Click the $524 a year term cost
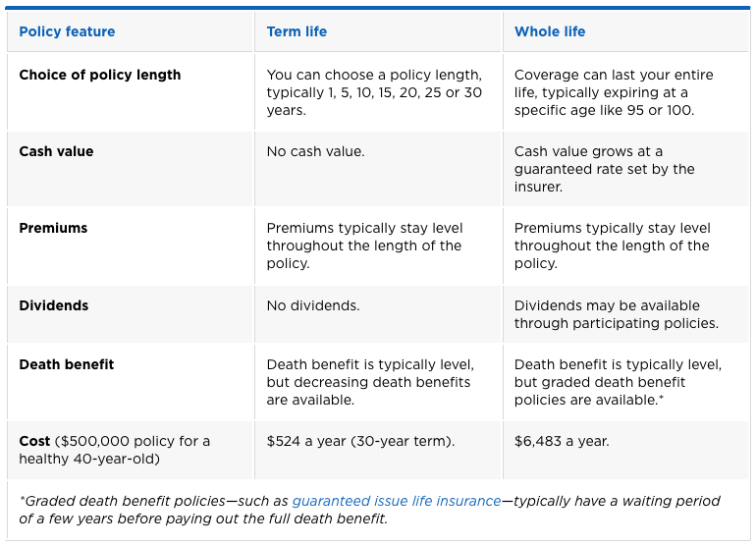The width and height of the screenshot is (756, 546). [x=360, y=441]
